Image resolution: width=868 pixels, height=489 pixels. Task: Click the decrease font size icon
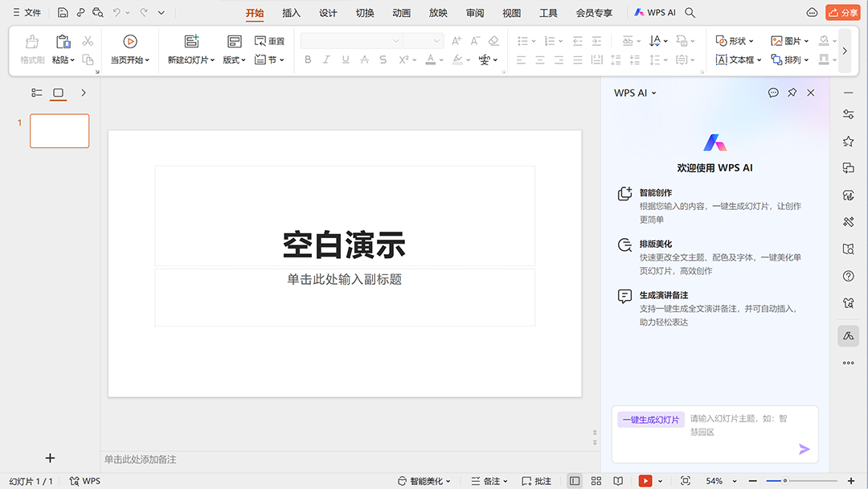click(475, 40)
